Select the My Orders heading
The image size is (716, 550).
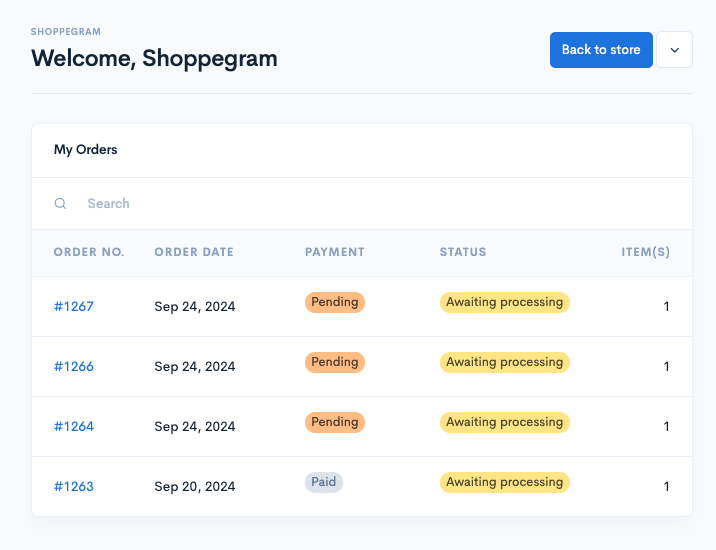[x=85, y=150]
